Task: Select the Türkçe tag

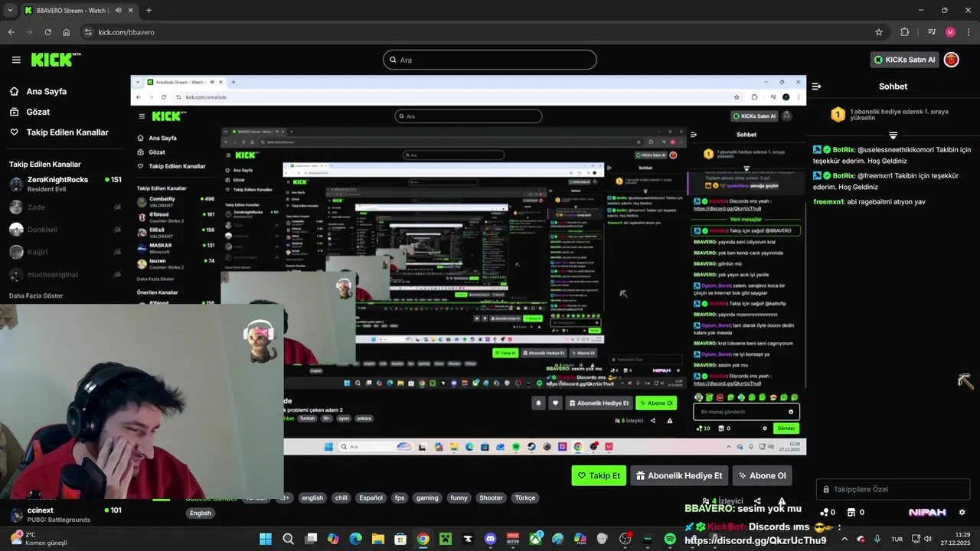Action: [x=525, y=497]
